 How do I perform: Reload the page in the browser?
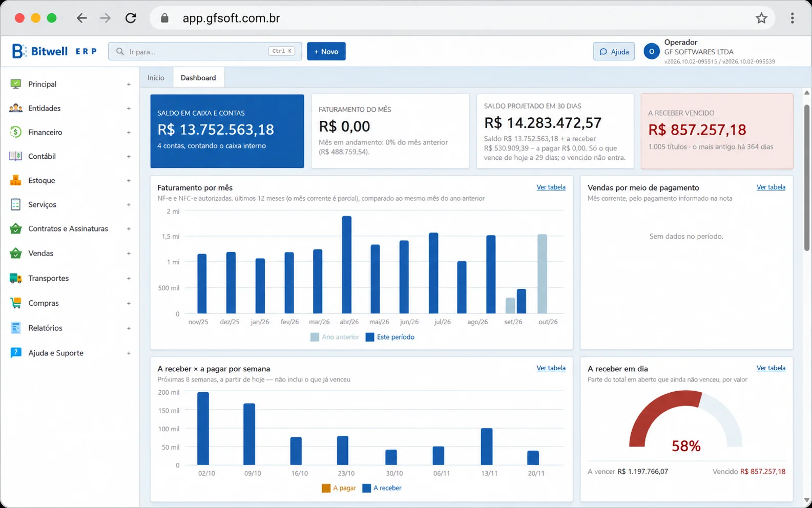tap(131, 18)
